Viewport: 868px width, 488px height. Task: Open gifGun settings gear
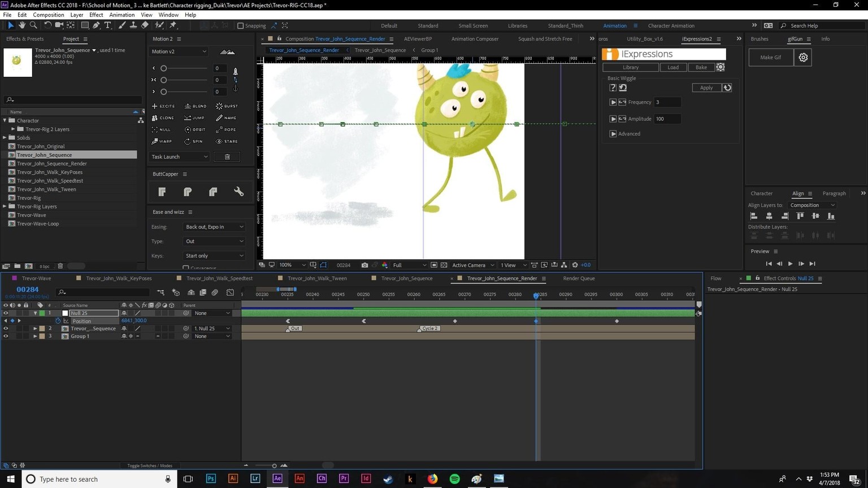(803, 57)
